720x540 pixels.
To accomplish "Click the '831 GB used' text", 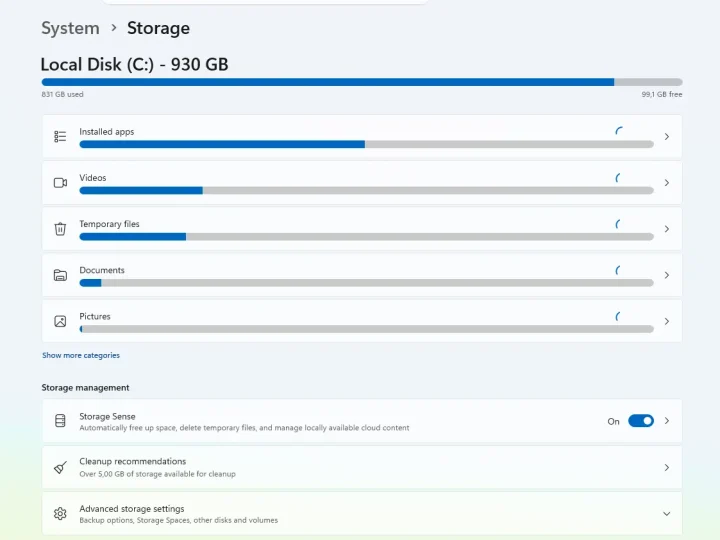I will 62,94.
